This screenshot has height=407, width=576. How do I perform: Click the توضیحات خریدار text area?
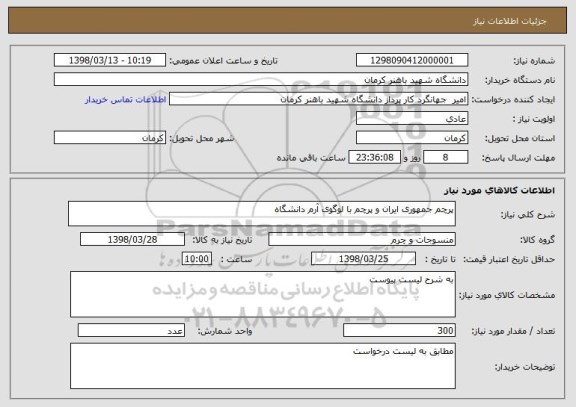pos(263,366)
